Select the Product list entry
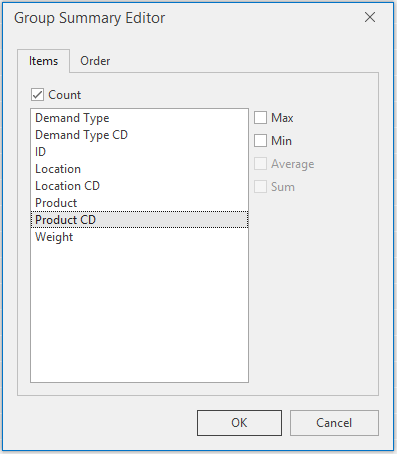This screenshot has width=397, height=454. click(x=139, y=203)
